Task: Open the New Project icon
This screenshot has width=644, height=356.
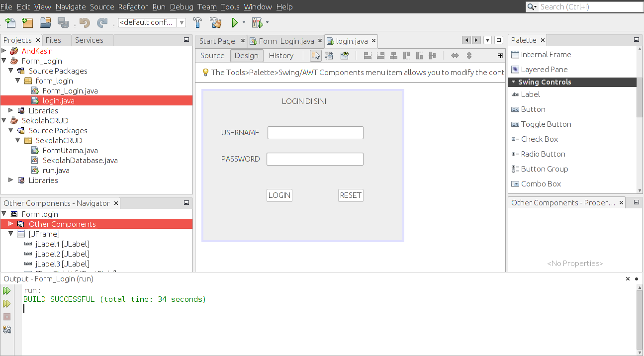Action: 27,22
